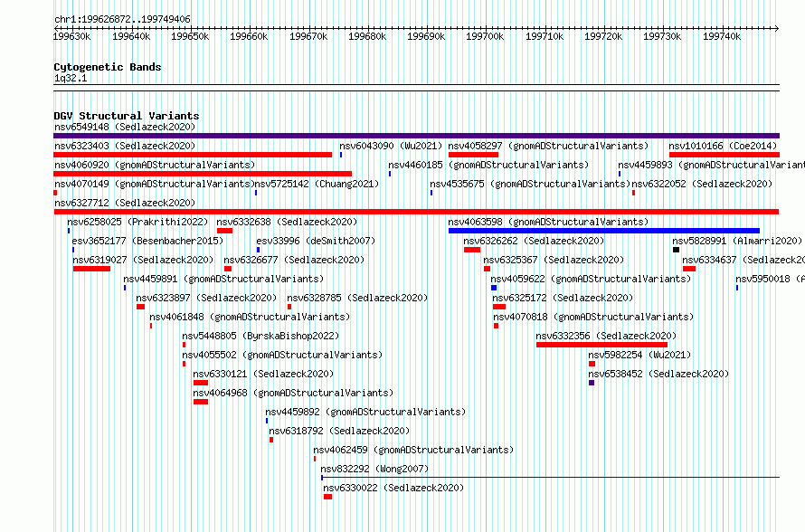Select red bar under nsv6332638
Viewport: 805px width, 532px height.
click(225, 231)
